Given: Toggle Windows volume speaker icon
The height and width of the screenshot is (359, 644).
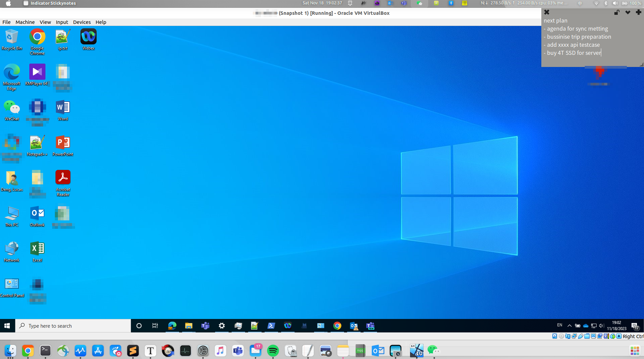Looking at the screenshot, I should tap(602, 326).
